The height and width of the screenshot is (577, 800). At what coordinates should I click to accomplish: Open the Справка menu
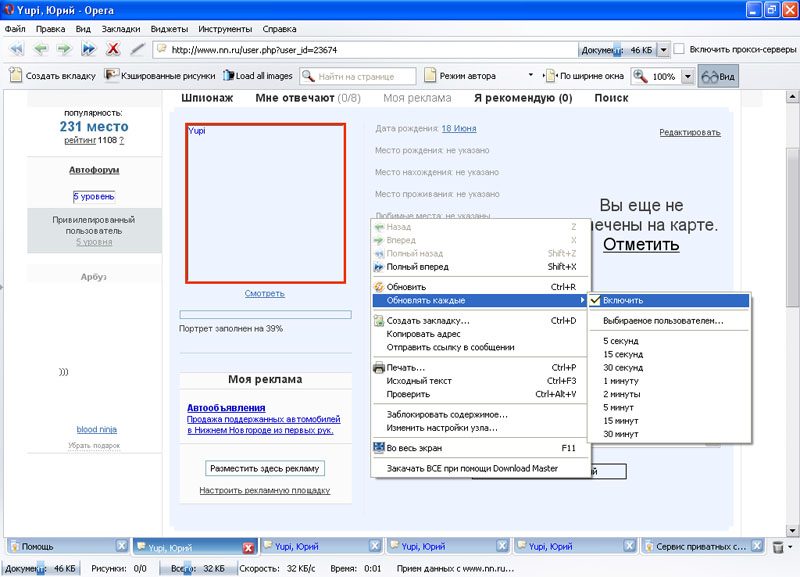click(x=279, y=29)
